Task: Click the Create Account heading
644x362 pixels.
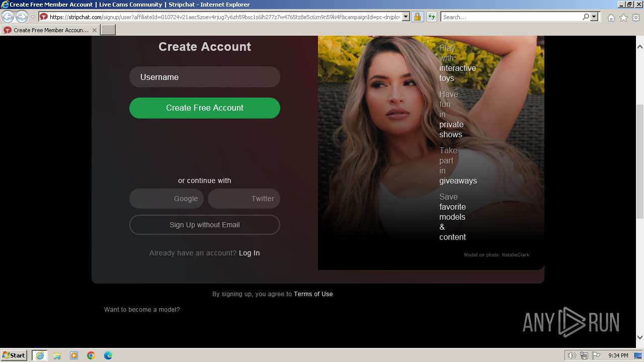Action: [205, 47]
